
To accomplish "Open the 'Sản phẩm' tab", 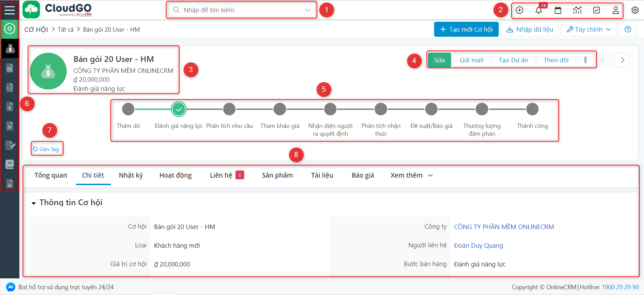I will (277, 175).
